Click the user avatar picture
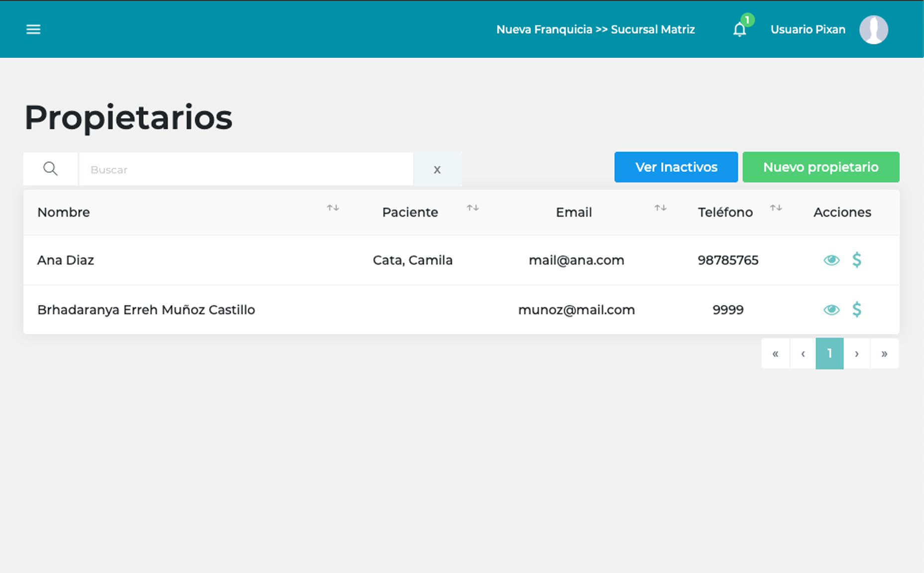 [873, 30]
